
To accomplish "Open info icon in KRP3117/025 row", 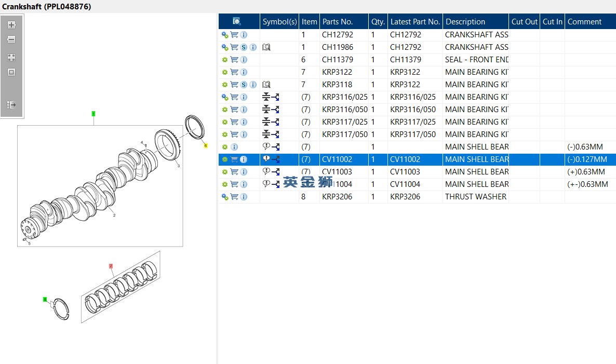I will (244, 122).
